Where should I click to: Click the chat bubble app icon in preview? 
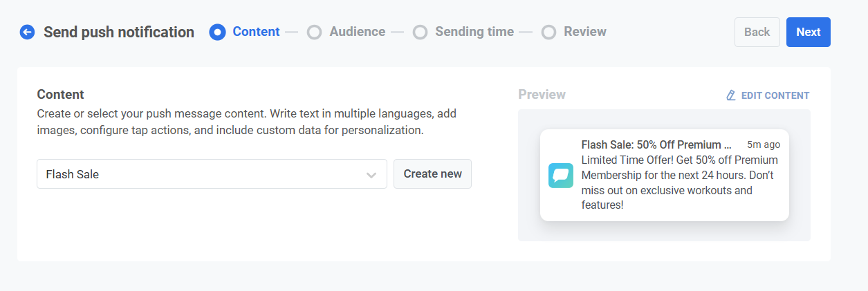click(560, 176)
